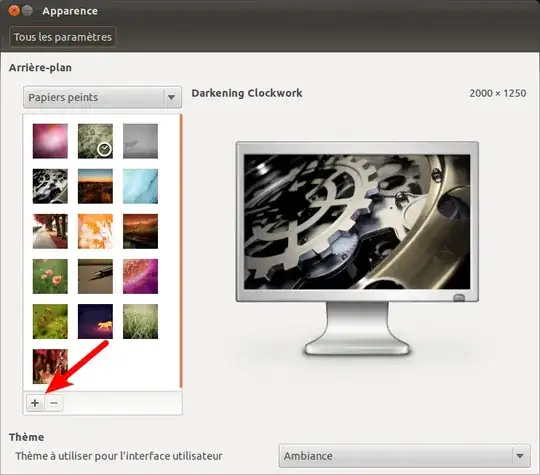
Task: Select the light blue ice wallpaper
Action: click(x=141, y=186)
